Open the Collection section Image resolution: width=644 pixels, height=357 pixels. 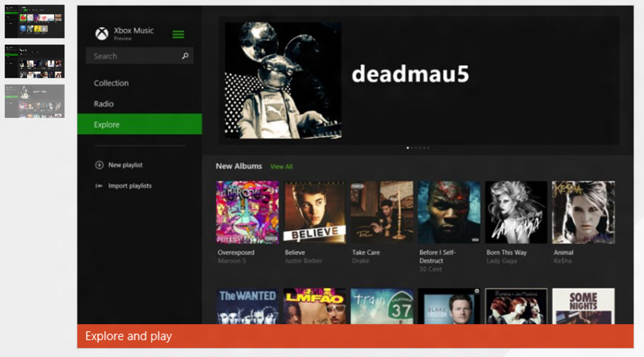[x=111, y=83]
